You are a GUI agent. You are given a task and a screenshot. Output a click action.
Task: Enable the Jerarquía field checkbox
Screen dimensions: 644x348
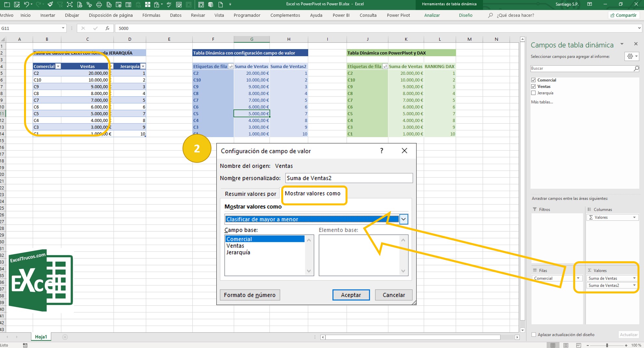point(533,93)
